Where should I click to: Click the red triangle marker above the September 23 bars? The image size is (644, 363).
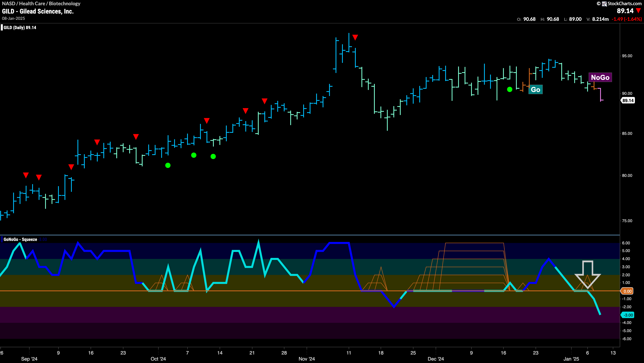coord(136,137)
